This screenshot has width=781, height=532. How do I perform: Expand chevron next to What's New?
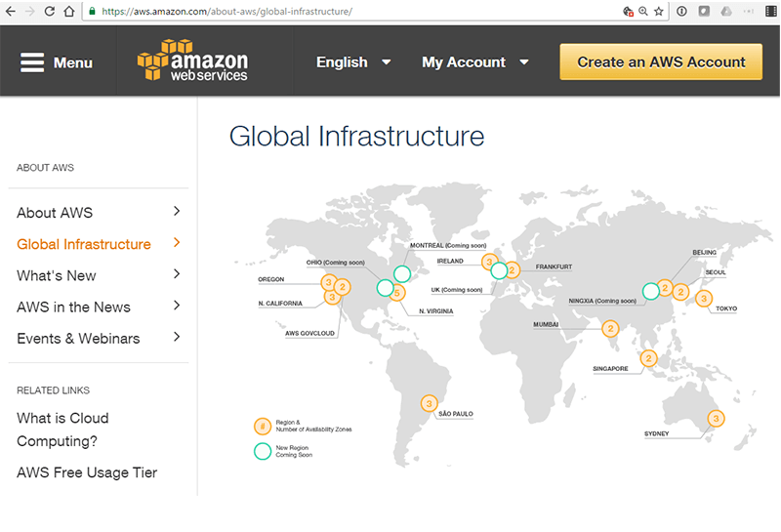(x=177, y=274)
